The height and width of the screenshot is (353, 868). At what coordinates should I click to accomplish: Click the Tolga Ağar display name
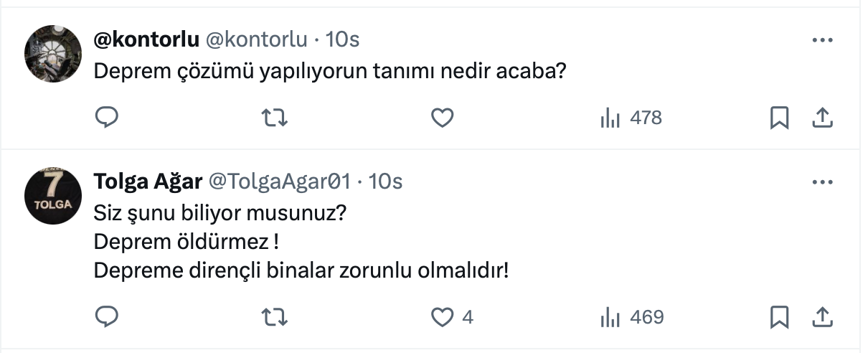pyautogui.click(x=148, y=182)
